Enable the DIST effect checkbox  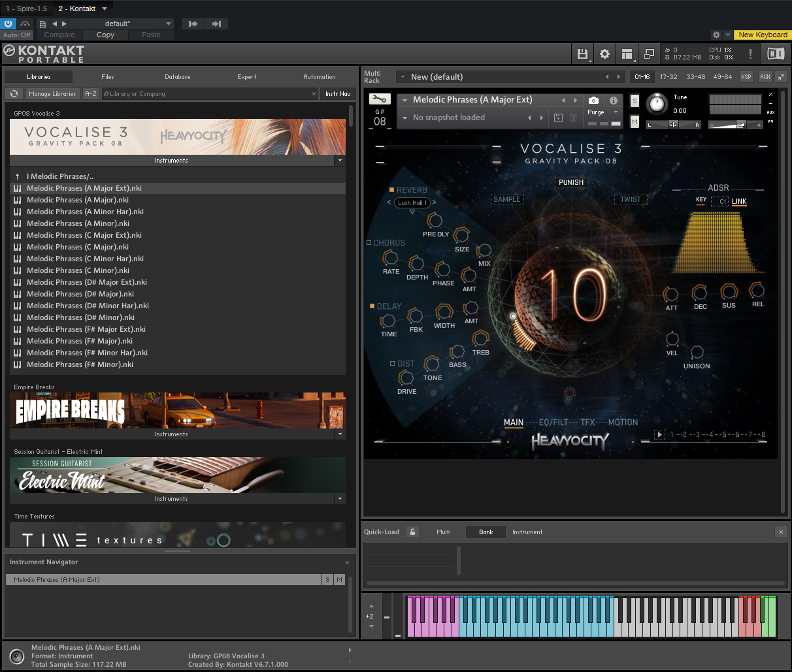[x=392, y=364]
